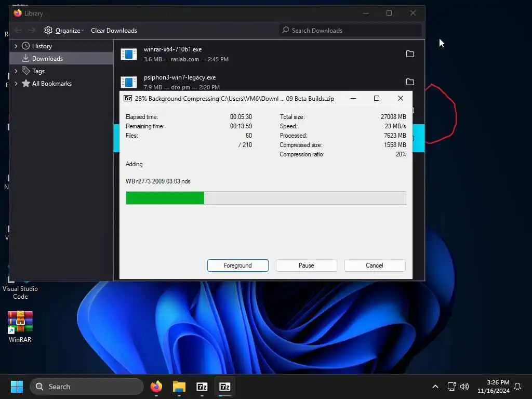Image resolution: width=532 pixels, height=399 pixels.
Task: Maximize the Library window
Action: pos(389,13)
